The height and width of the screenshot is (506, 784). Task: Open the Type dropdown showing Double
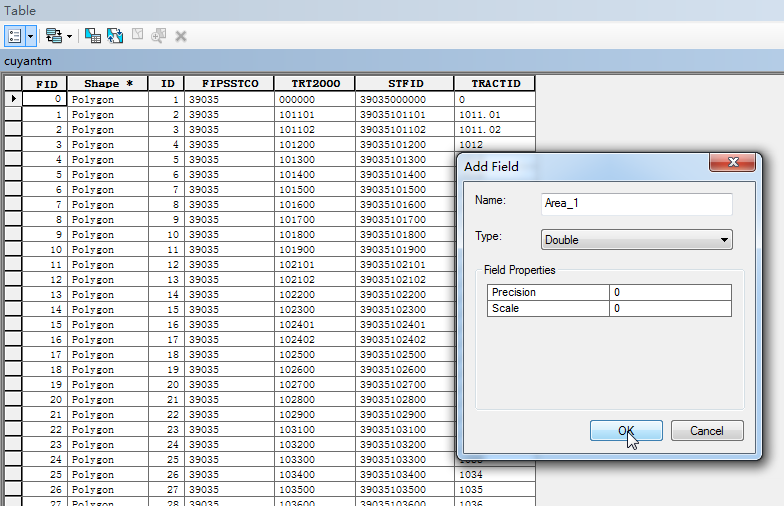coord(636,240)
